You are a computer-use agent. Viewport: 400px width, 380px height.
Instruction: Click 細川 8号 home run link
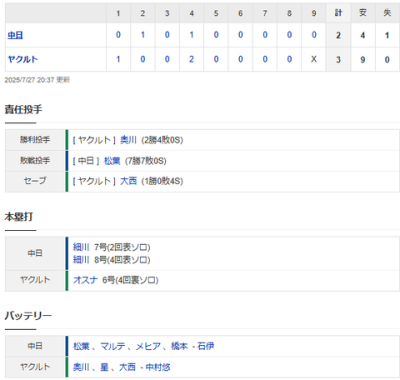[81, 259]
